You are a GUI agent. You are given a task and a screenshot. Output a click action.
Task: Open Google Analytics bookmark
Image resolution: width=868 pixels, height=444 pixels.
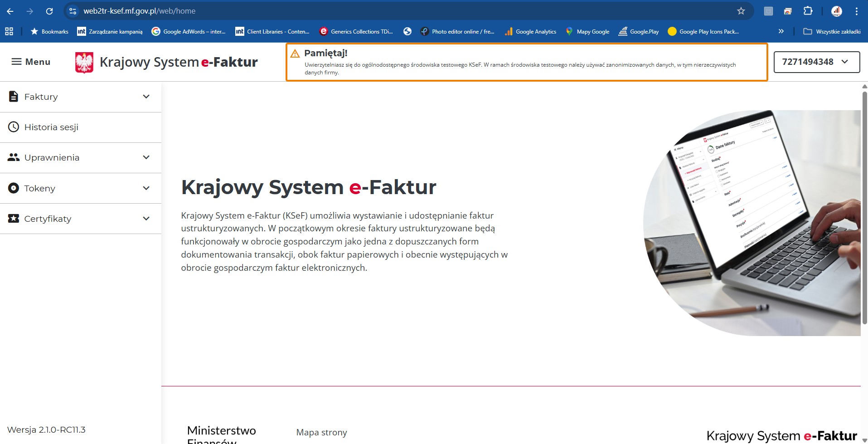[530, 31]
